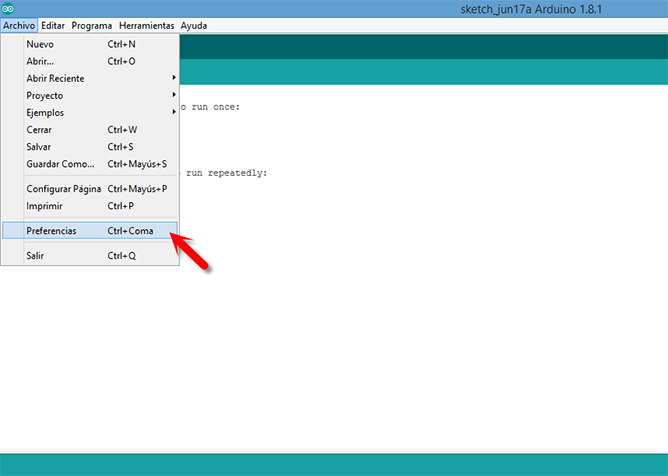Image resolution: width=668 pixels, height=476 pixels.
Task: Click the 'run once:' comment text in editor
Action: [x=216, y=107]
